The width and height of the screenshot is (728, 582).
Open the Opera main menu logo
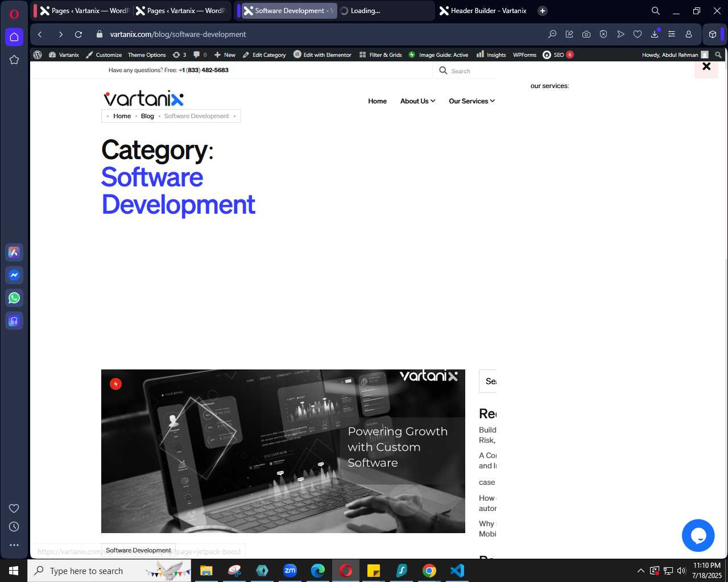[14, 14]
